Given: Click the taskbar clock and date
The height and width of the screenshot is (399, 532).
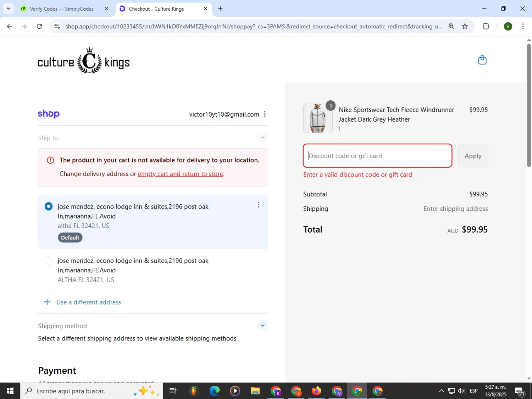Looking at the screenshot, I should (x=495, y=391).
